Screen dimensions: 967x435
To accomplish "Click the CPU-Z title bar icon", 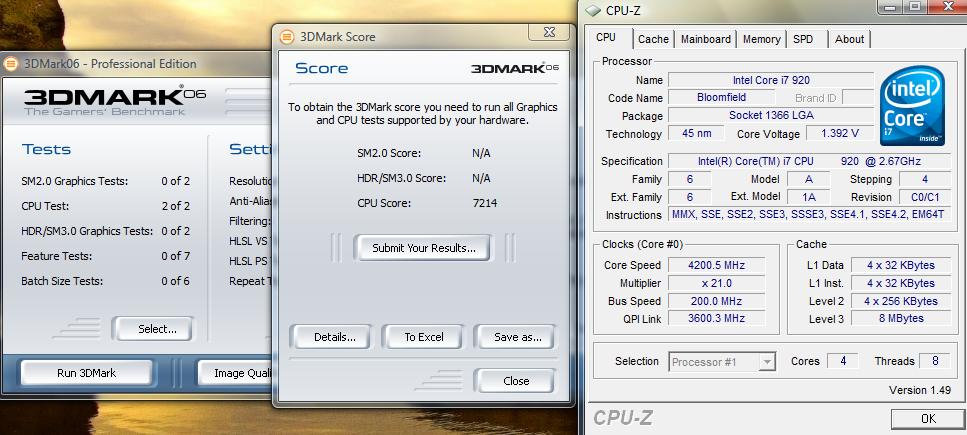I will [x=593, y=10].
